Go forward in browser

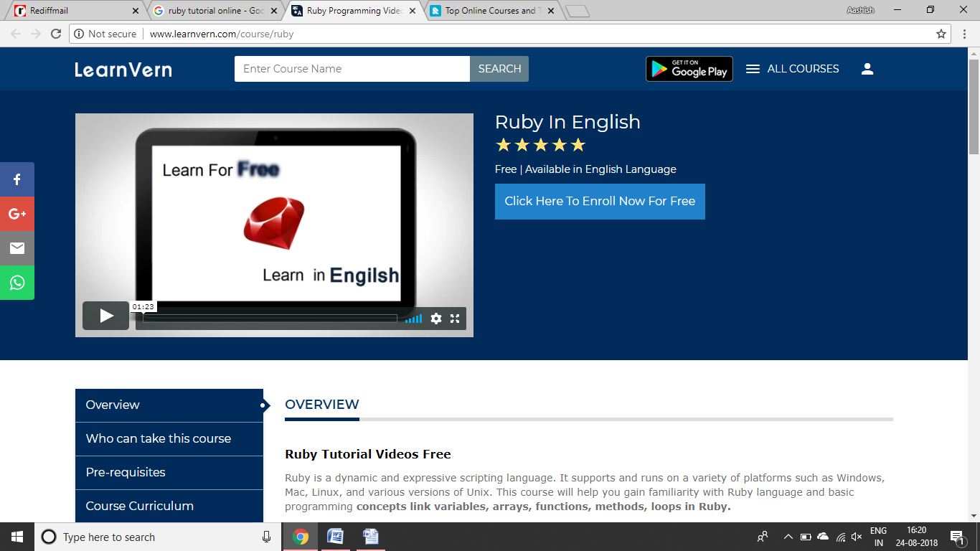coord(36,34)
